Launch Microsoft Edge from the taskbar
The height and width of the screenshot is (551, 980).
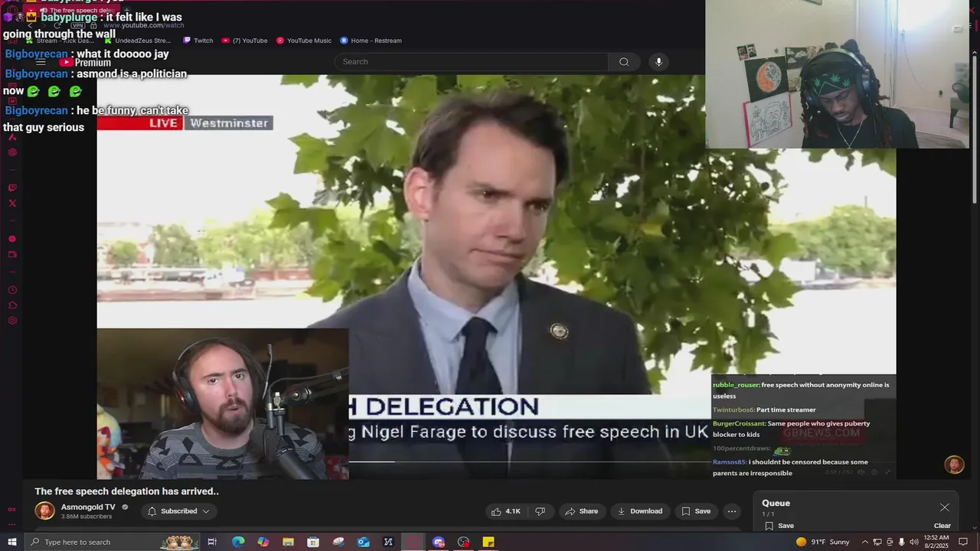click(x=238, y=542)
